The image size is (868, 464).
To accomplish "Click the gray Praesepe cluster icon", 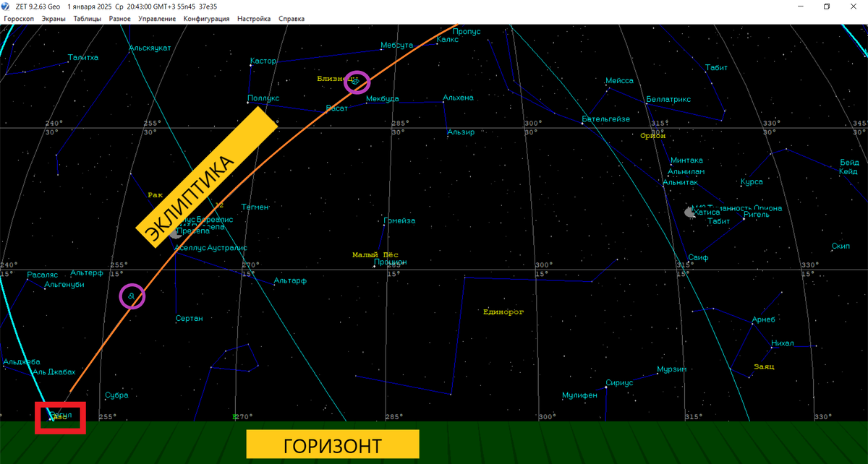I will point(176,233).
